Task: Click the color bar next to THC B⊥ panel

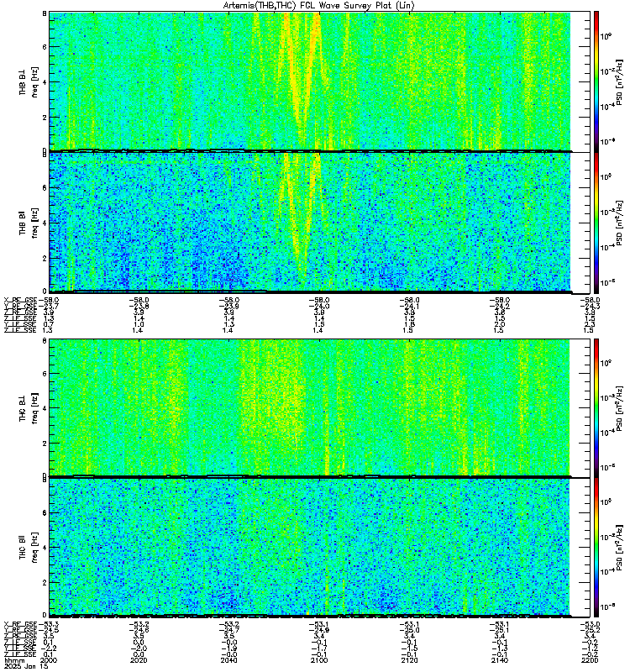Action: pos(596,407)
